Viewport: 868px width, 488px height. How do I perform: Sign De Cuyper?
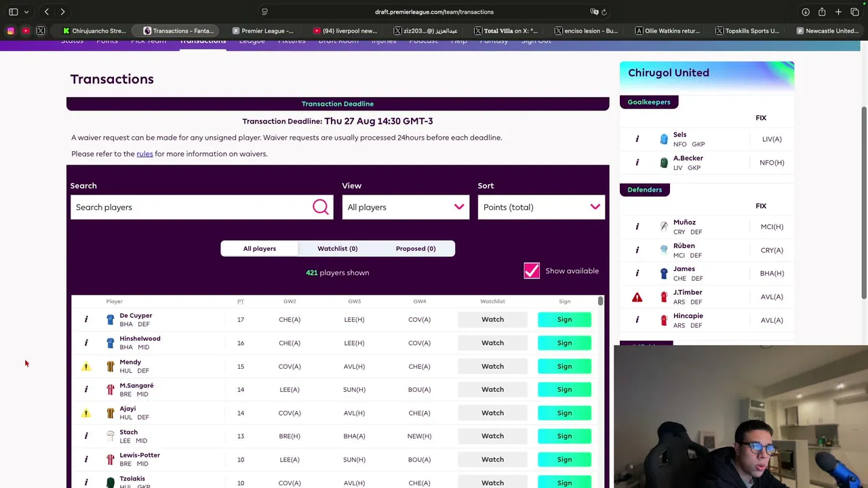click(x=564, y=319)
